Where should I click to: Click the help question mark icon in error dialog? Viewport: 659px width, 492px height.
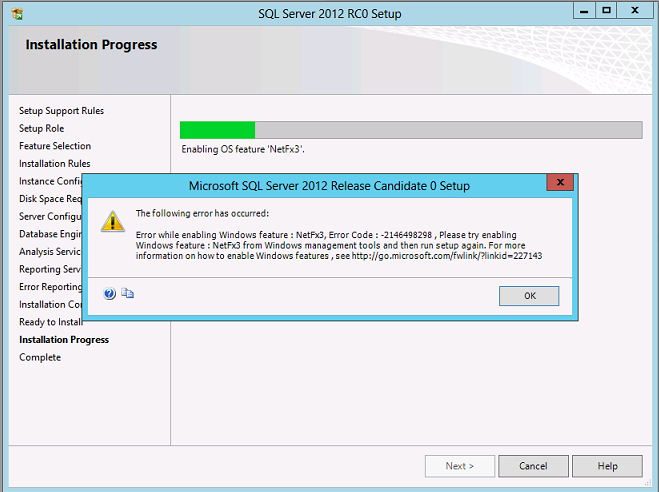tap(109, 293)
